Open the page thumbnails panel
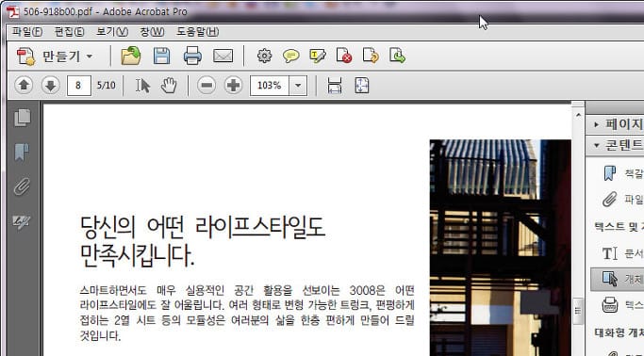The image size is (644, 356). pyautogui.click(x=23, y=118)
